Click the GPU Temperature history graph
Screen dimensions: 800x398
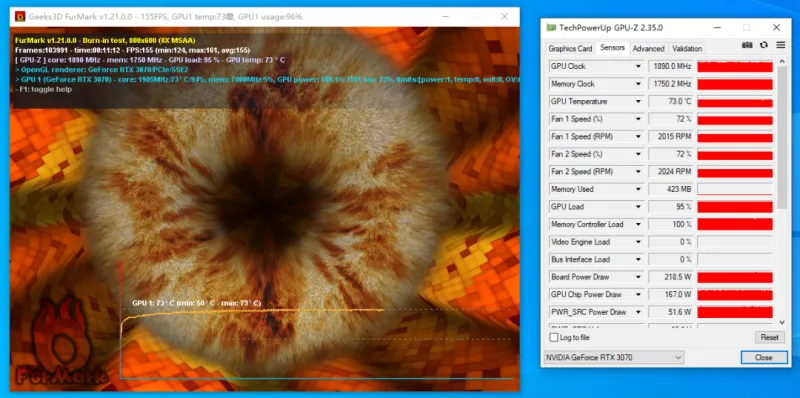(735, 102)
